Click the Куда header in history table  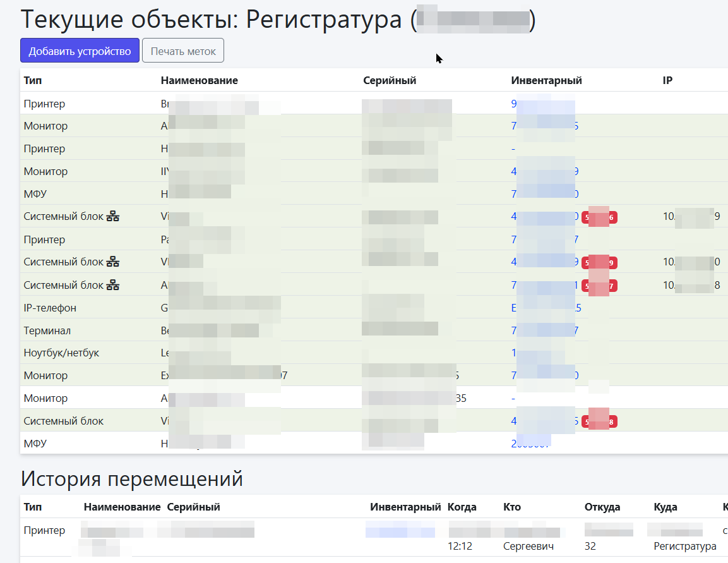pyautogui.click(x=665, y=507)
